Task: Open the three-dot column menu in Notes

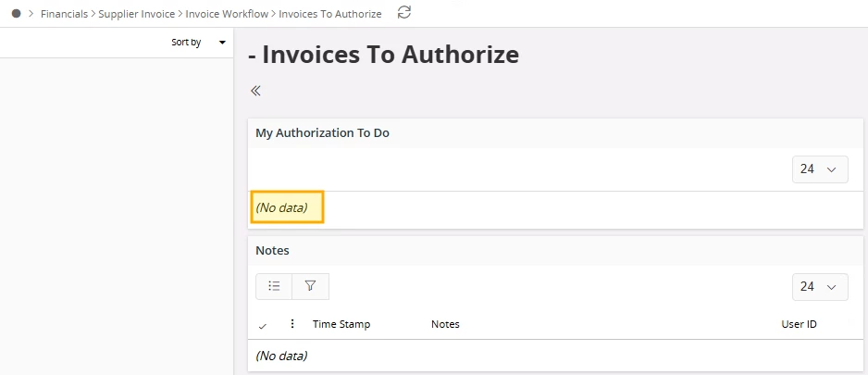Action: pyautogui.click(x=292, y=324)
